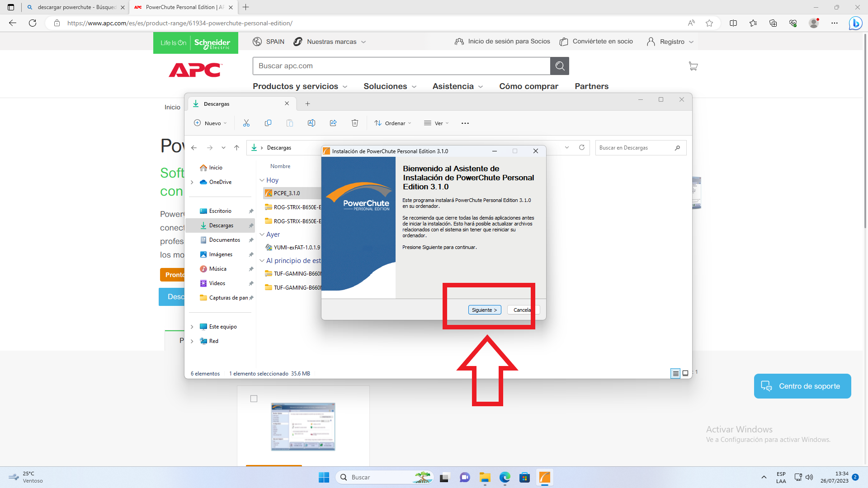This screenshot has height=488, width=868.
Task: Click the Edge icon in the taskbar
Action: click(505, 477)
